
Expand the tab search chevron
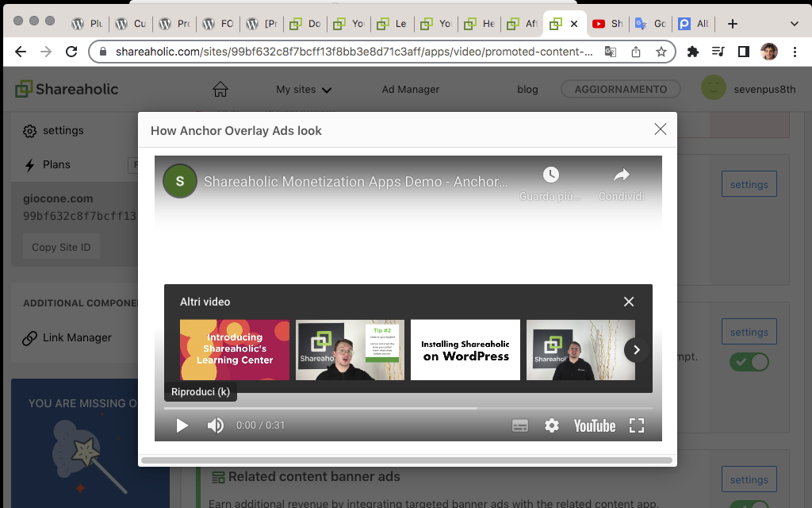(x=794, y=24)
